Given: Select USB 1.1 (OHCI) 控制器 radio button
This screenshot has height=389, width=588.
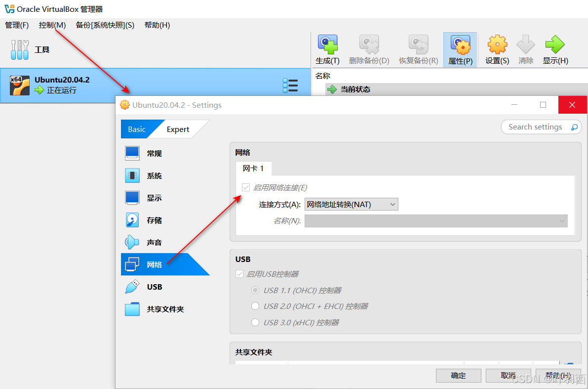Looking at the screenshot, I should [255, 290].
